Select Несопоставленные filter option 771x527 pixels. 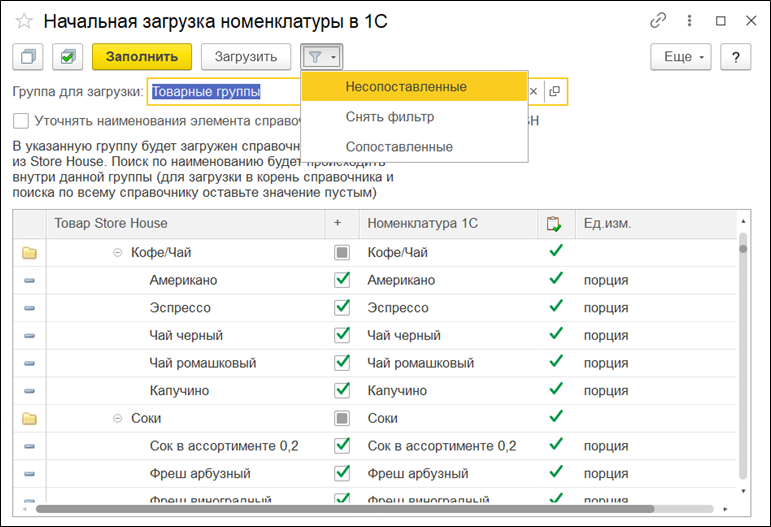coord(406,87)
